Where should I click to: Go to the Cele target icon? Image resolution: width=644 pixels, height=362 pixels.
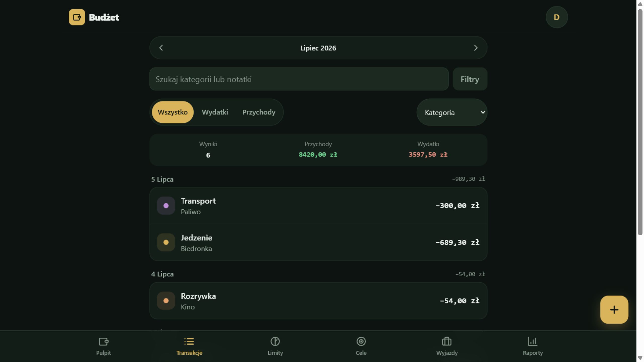[361, 341]
